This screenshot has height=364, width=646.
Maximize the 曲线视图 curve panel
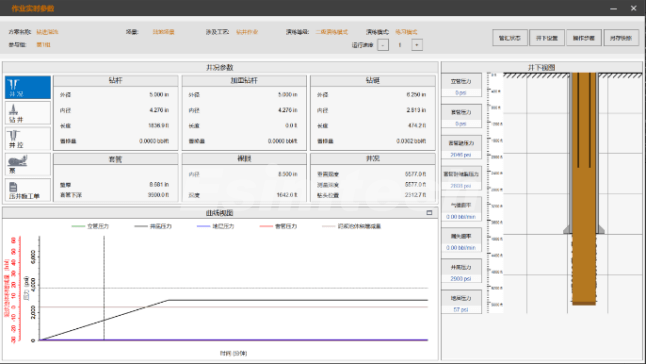429,212
